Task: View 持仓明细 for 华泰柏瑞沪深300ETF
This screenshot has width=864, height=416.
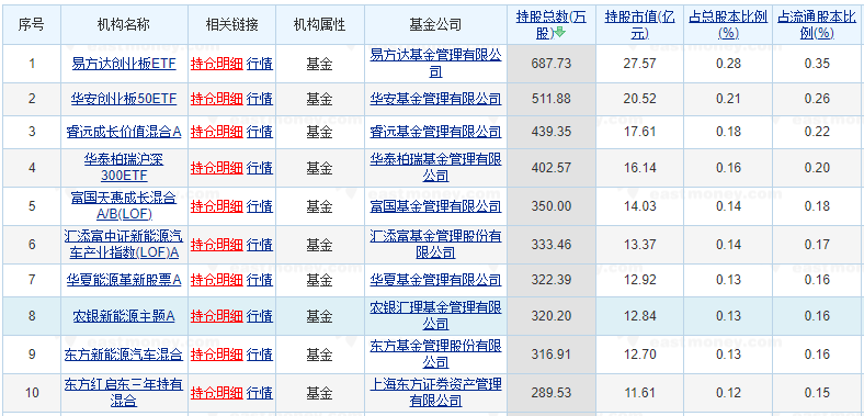Action: point(217,168)
